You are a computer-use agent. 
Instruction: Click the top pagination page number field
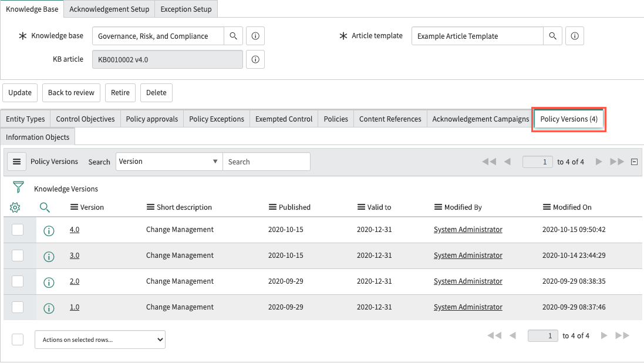pyautogui.click(x=538, y=162)
